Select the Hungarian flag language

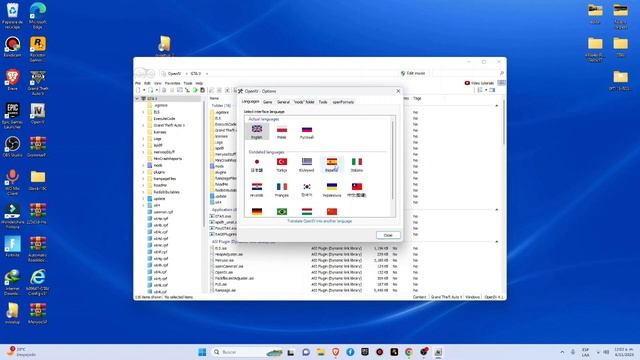pos(307,211)
